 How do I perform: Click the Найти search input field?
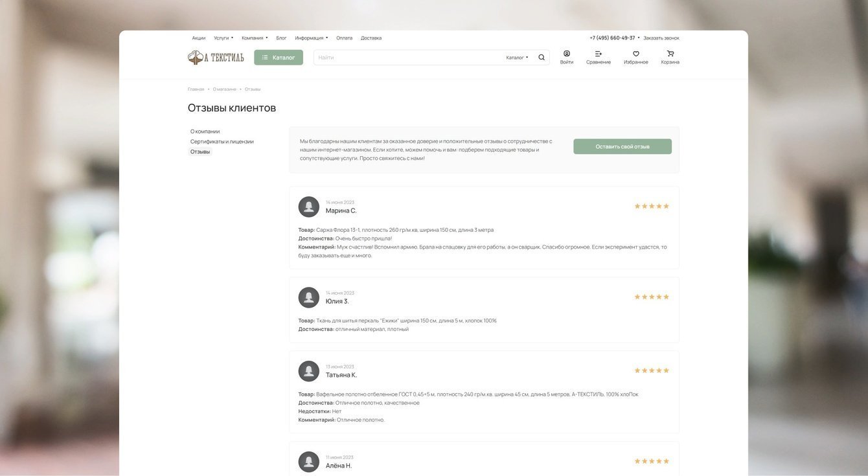(x=408, y=58)
